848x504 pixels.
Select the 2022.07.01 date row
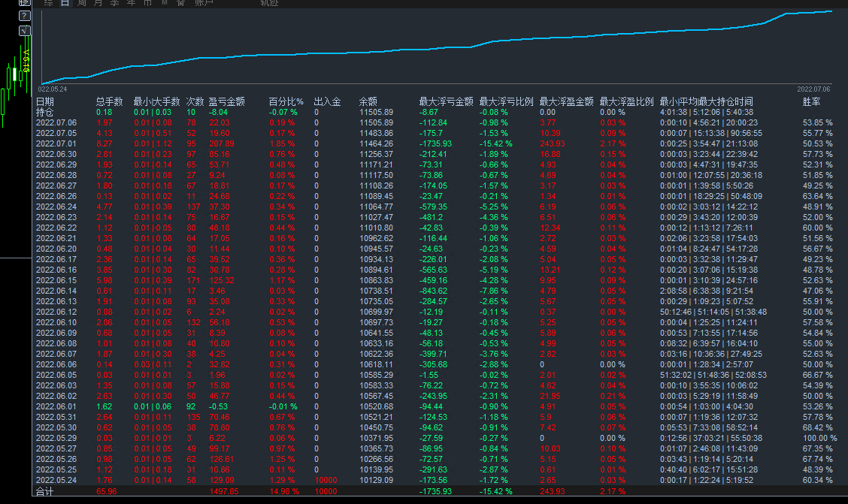(x=56, y=143)
